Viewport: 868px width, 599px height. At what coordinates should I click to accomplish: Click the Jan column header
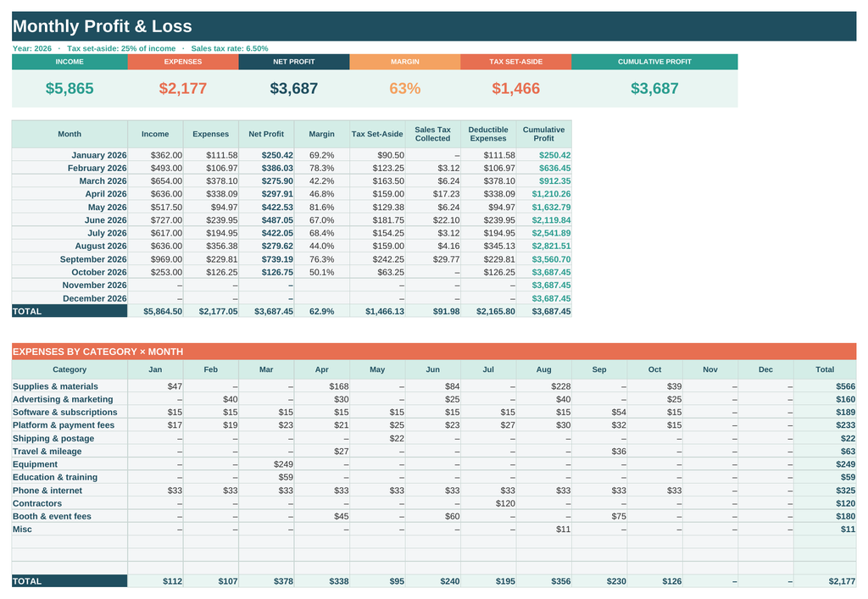click(x=156, y=369)
